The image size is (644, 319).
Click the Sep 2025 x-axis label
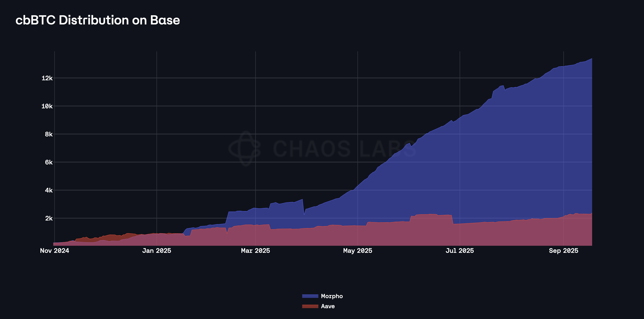[x=564, y=251]
